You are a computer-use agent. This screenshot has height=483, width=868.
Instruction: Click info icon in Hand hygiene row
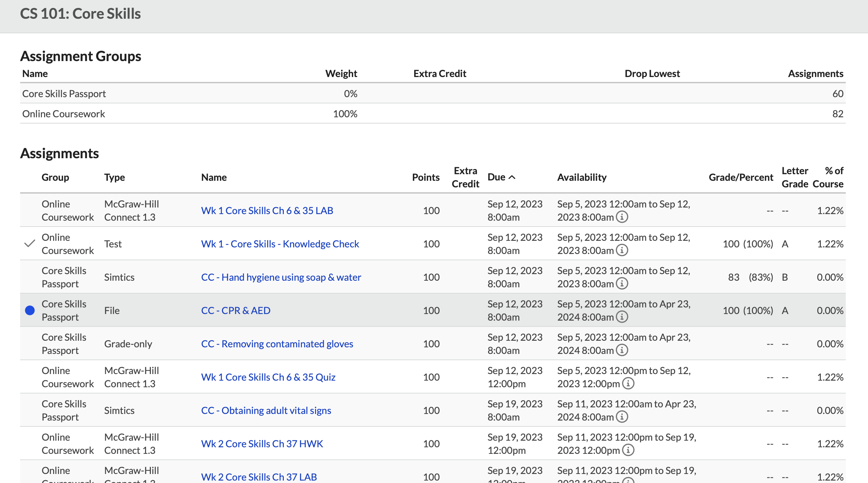coord(622,283)
